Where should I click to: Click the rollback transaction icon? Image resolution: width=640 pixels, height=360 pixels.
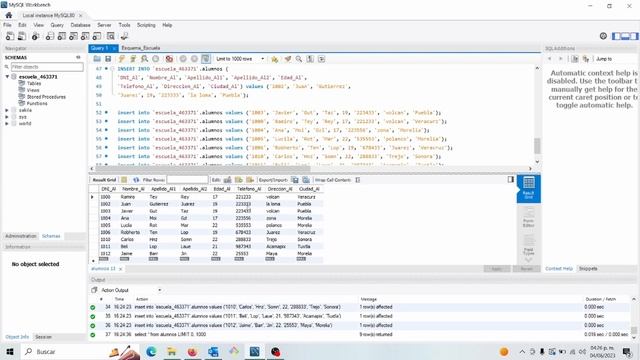(195, 59)
